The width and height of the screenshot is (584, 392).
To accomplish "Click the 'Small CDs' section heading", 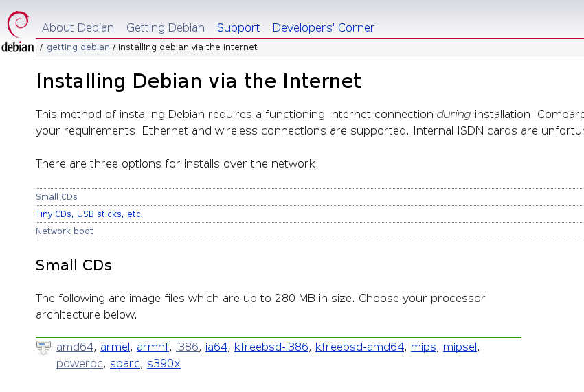I will [x=74, y=266].
